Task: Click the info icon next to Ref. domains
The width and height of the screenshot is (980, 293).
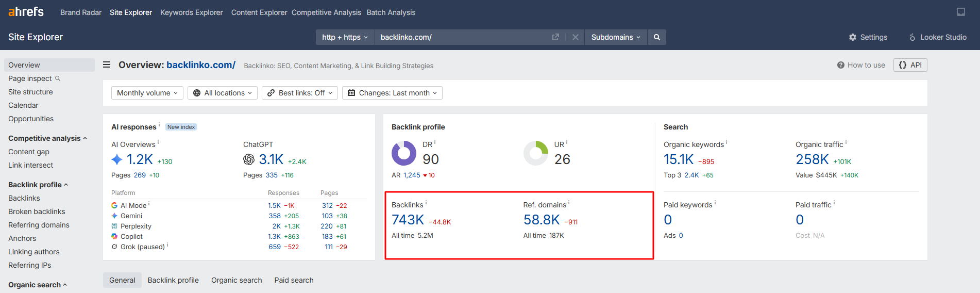Action: [x=569, y=203]
